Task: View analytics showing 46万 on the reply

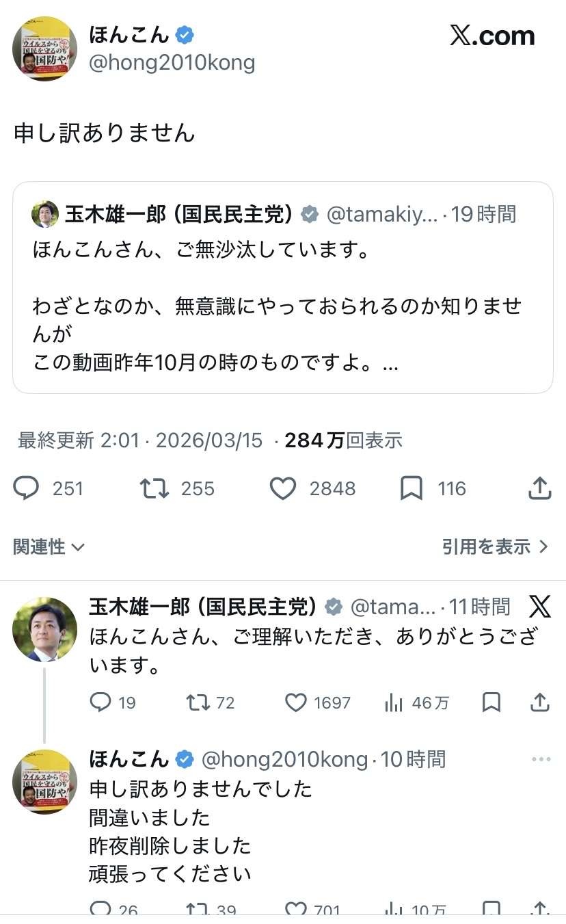Action: (394, 702)
